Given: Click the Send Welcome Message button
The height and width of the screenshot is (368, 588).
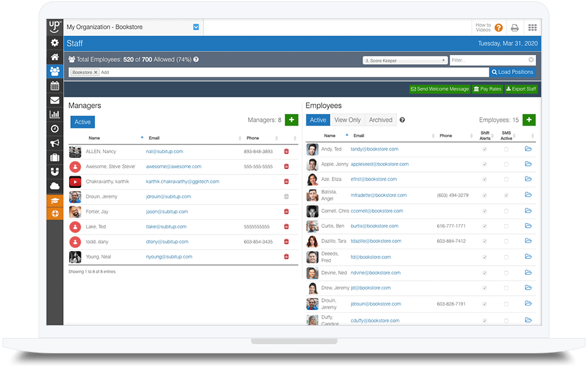Looking at the screenshot, I should pos(440,89).
